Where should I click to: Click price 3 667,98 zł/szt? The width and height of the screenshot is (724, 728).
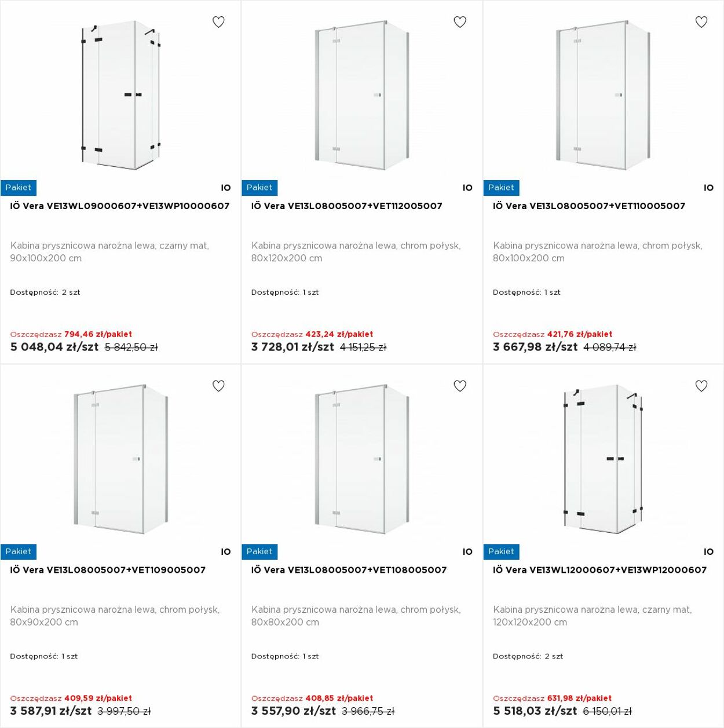point(535,347)
